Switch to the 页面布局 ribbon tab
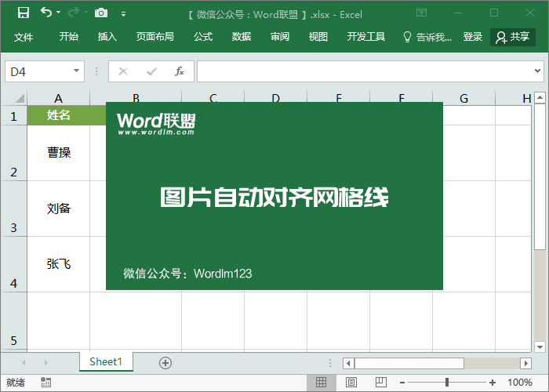 click(x=155, y=37)
